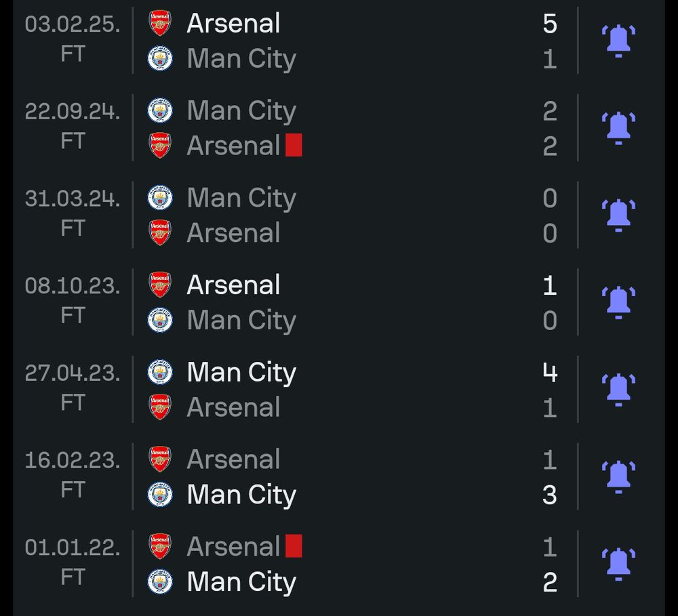Image resolution: width=678 pixels, height=616 pixels.
Task: Click Man City crest in 22.09.24 match
Action: [x=160, y=110]
